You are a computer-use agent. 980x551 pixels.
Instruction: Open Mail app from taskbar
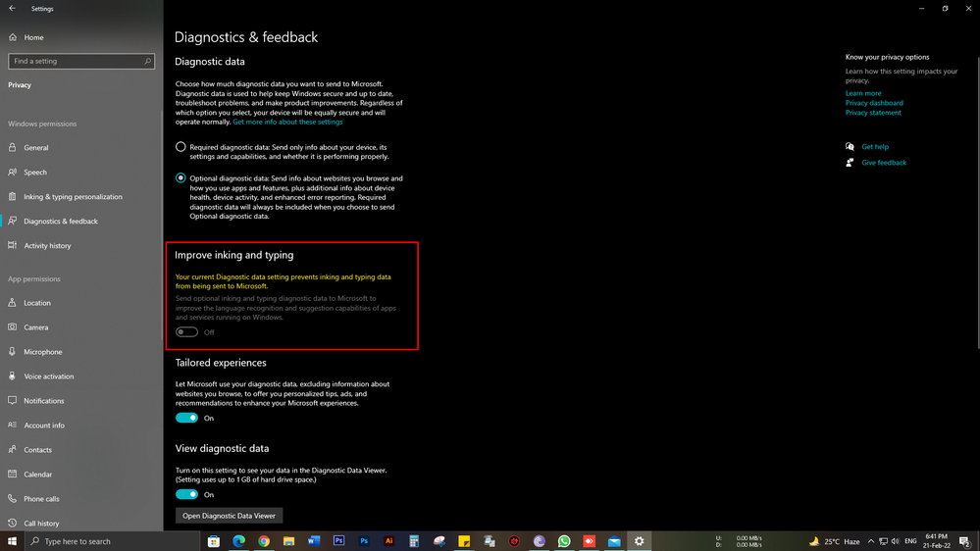coord(614,541)
